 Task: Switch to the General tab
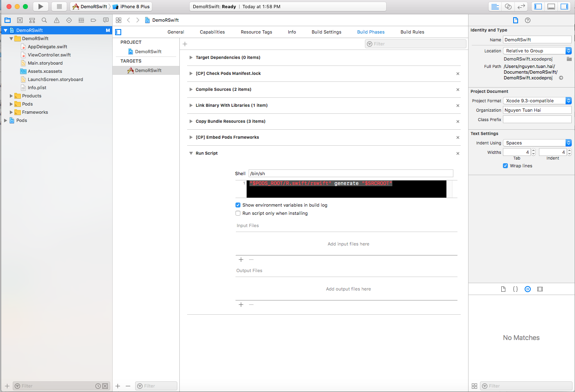pos(176,32)
